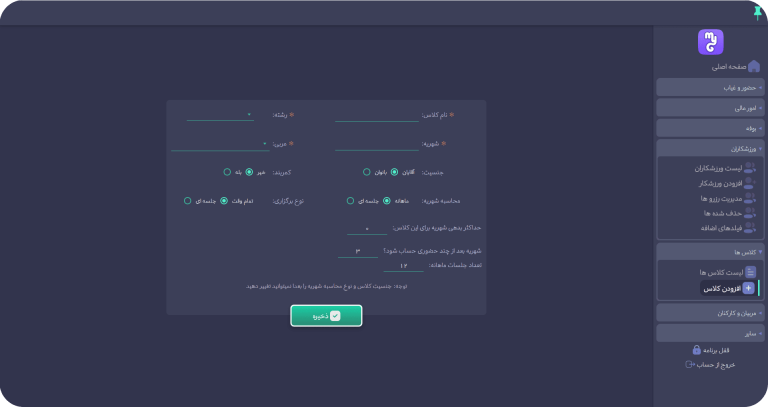This screenshot has height=407, width=768.
Task: Click the monthly sessions field showing ۱۲
Action: tap(404, 265)
